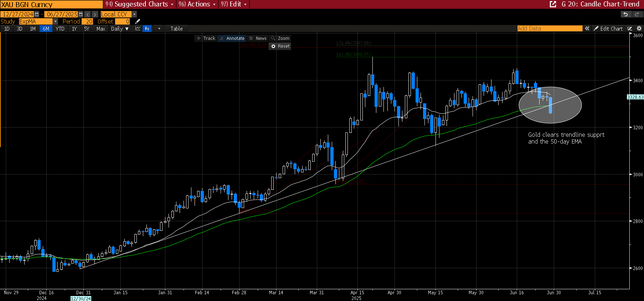
Task: Toggle the candle chart type button
Action: pos(147,28)
